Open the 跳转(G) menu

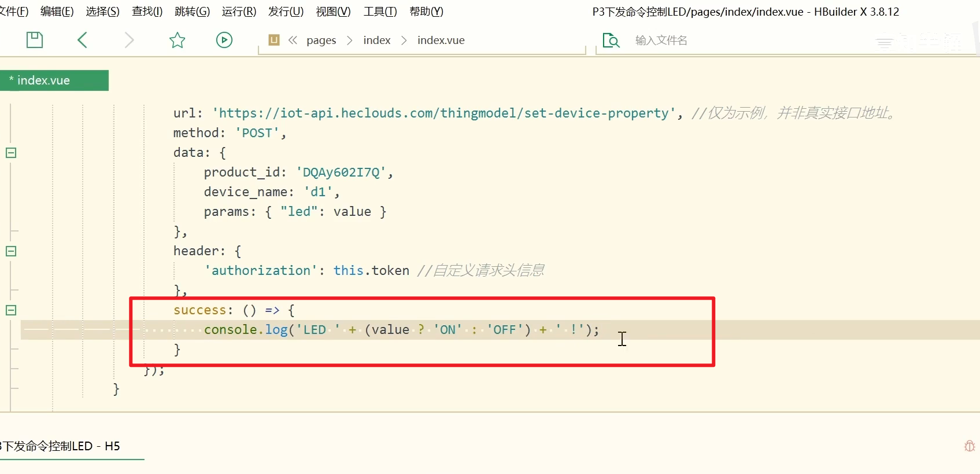(193, 12)
